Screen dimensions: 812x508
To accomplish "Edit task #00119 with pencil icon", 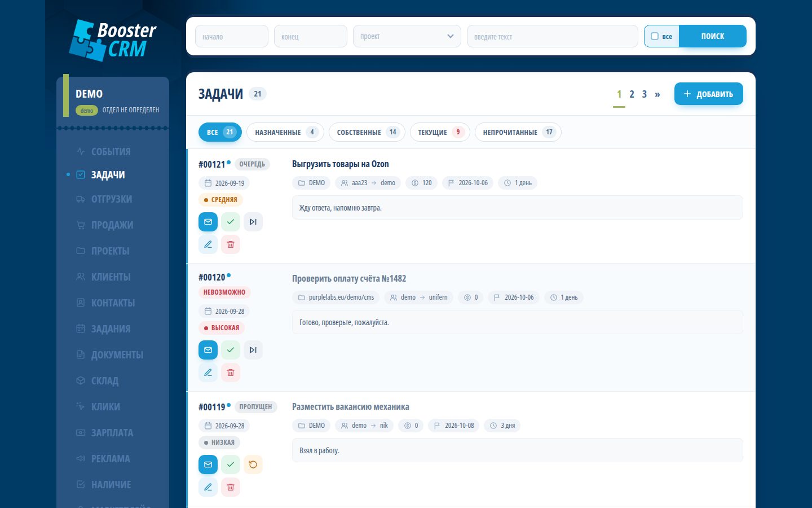I will coord(208,487).
